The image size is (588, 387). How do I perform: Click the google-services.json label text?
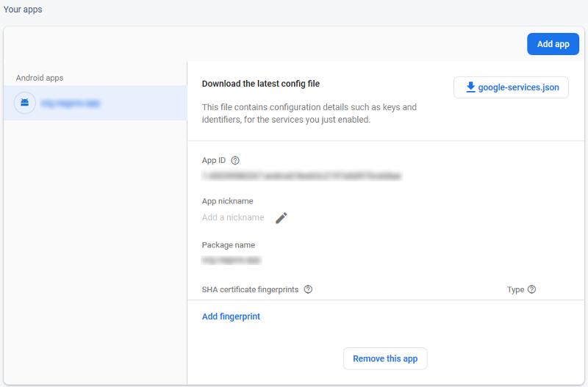[518, 87]
